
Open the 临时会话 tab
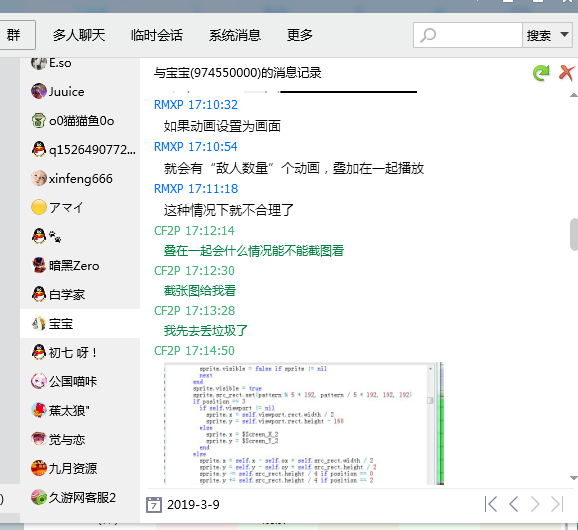click(157, 35)
